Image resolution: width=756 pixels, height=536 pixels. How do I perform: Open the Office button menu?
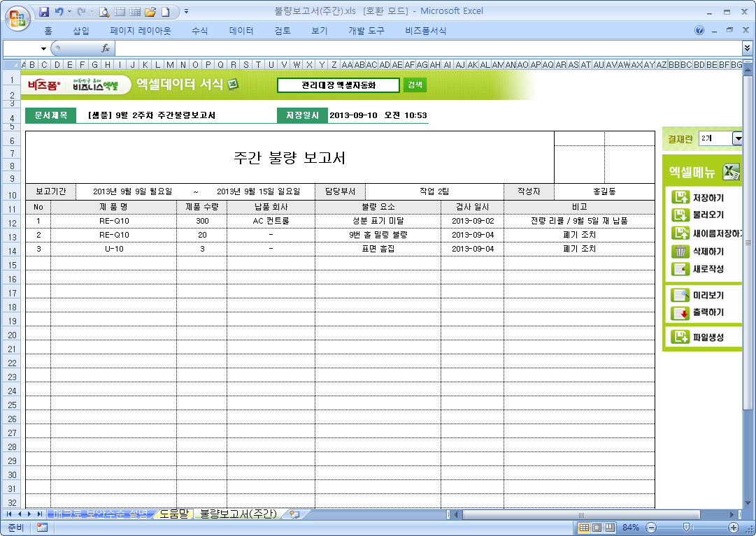[x=18, y=18]
